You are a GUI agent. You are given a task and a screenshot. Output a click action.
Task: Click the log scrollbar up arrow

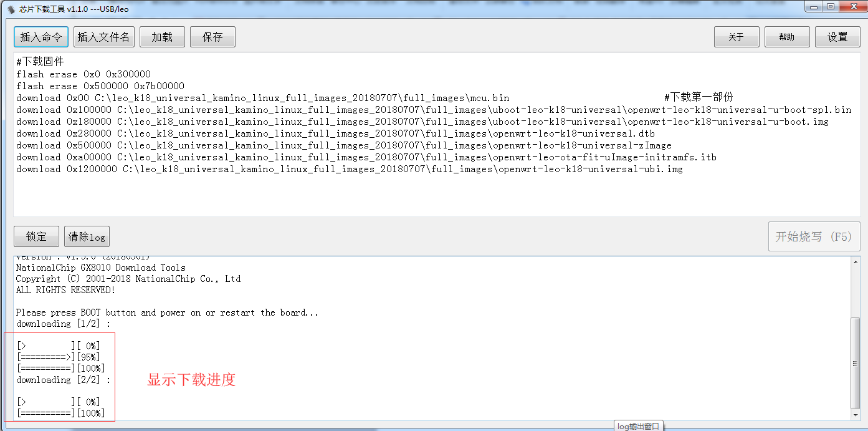click(x=856, y=262)
